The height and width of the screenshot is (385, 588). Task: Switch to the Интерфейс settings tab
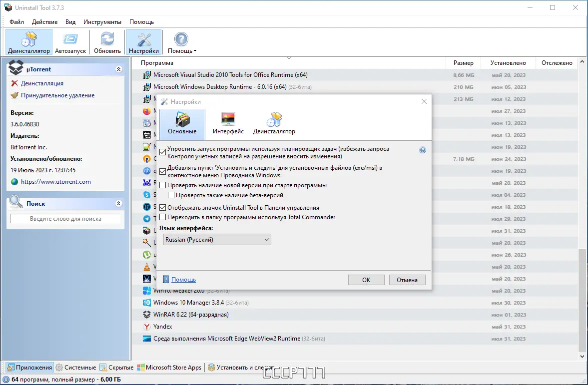tap(228, 124)
